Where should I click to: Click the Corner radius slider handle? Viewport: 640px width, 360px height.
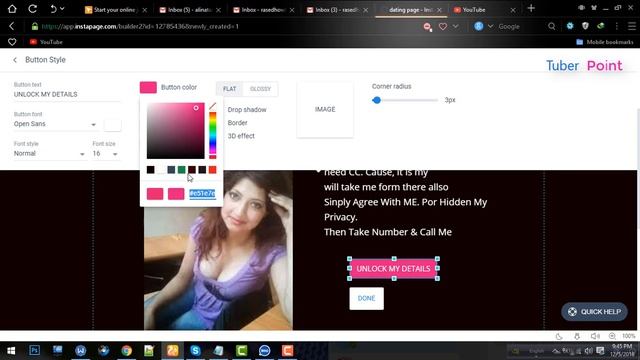(376, 100)
